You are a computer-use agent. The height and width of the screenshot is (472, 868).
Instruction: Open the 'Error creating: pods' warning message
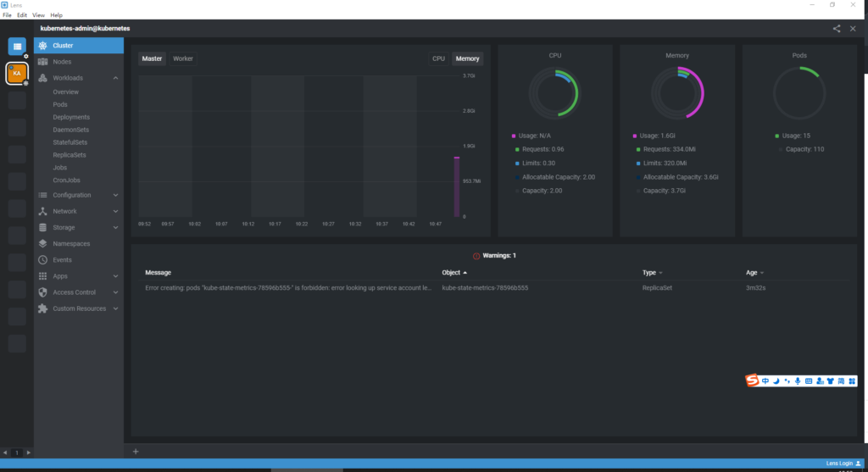point(288,288)
